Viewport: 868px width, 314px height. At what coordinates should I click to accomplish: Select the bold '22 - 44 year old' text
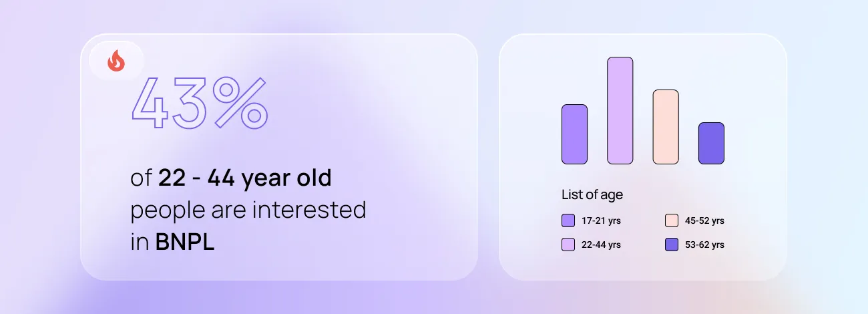tap(245, 178)
